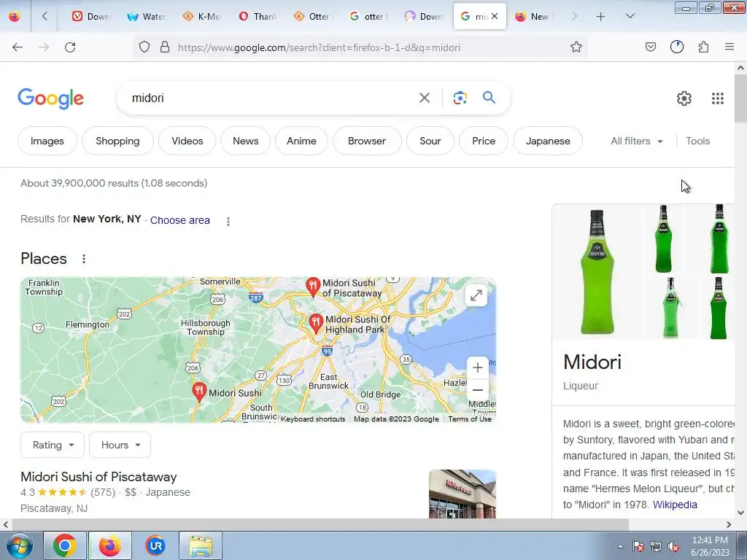Open UR browser from the taskbar

pos(155,545)
